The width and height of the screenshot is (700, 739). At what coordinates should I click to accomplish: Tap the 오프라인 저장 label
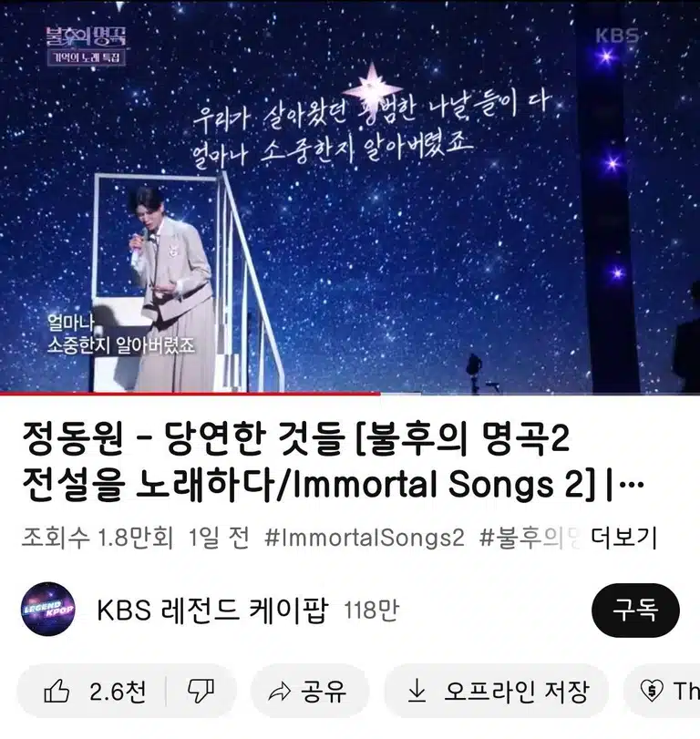pos(517,692)
